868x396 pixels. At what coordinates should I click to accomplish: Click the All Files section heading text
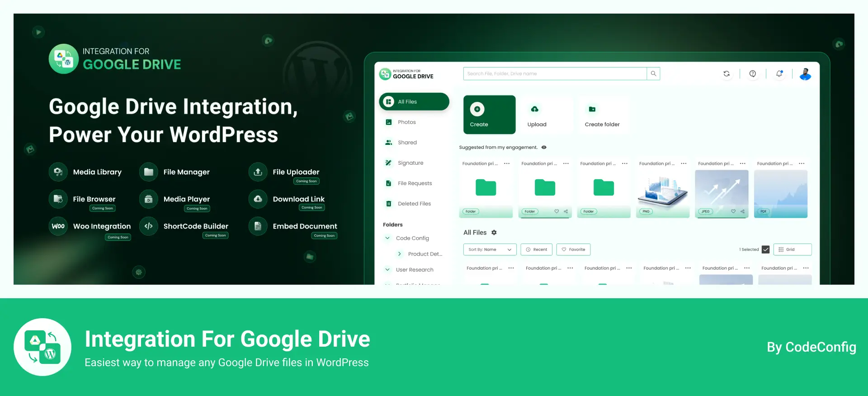click(475, 233)
